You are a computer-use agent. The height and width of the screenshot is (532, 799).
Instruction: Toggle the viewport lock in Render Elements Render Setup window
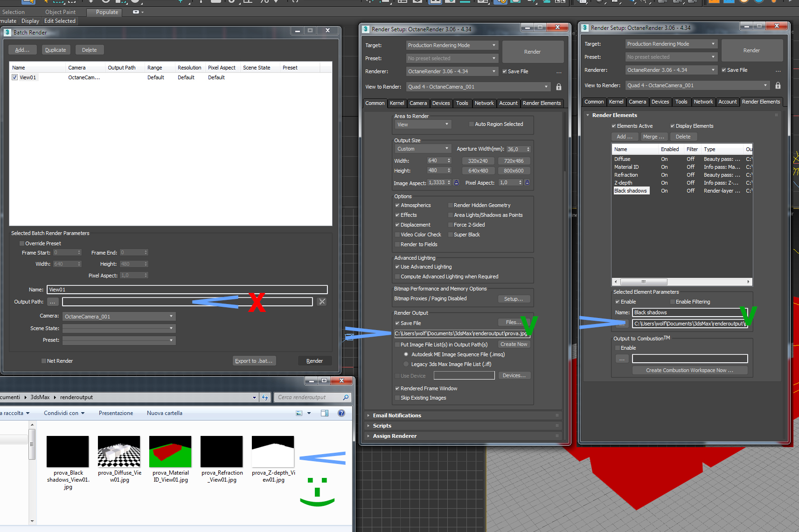pyautogui.click(x=778, y=85)
